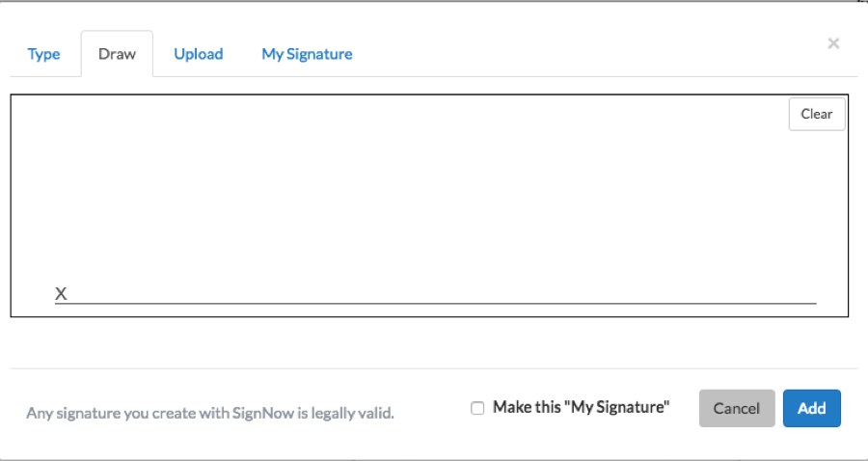Close the signature dialog with the X icon
Viewport: 868px width, 461px height.
click(x=833, y=43)
